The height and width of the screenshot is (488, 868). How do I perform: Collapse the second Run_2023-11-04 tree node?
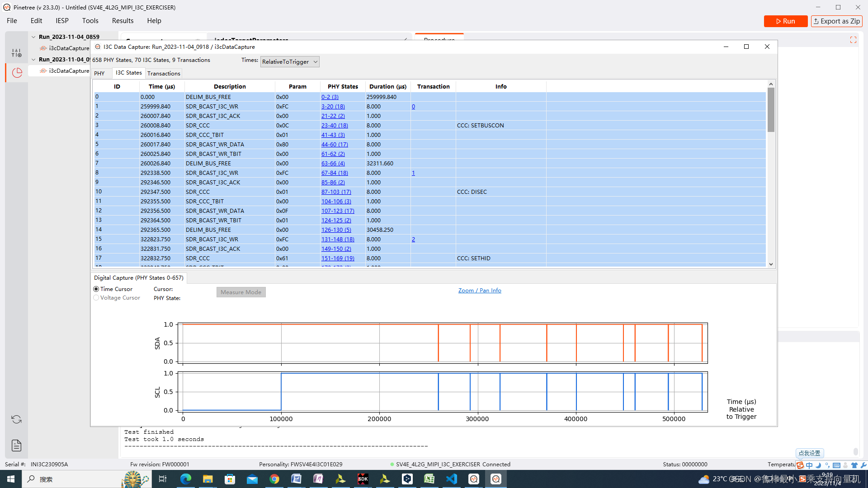pos(33,60)
